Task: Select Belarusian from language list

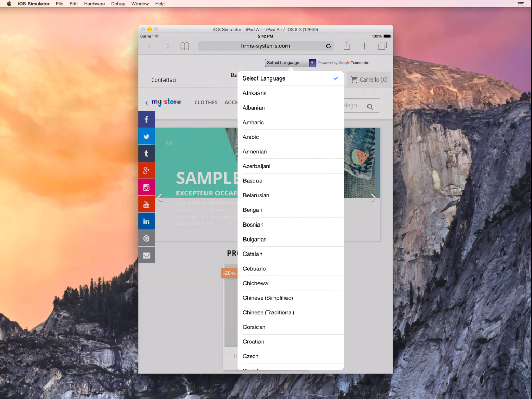Action: tap(291, 195)
